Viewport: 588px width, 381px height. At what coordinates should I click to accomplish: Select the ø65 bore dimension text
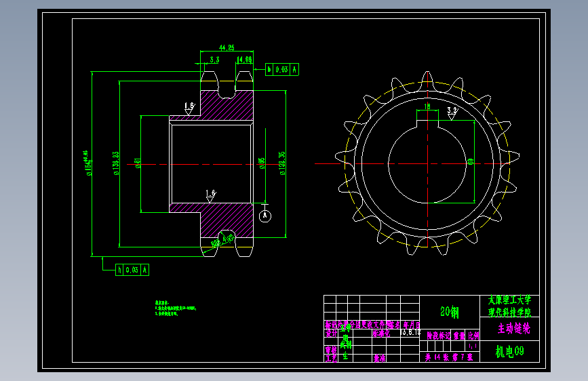pyautogui.click(x=262, y=163)
